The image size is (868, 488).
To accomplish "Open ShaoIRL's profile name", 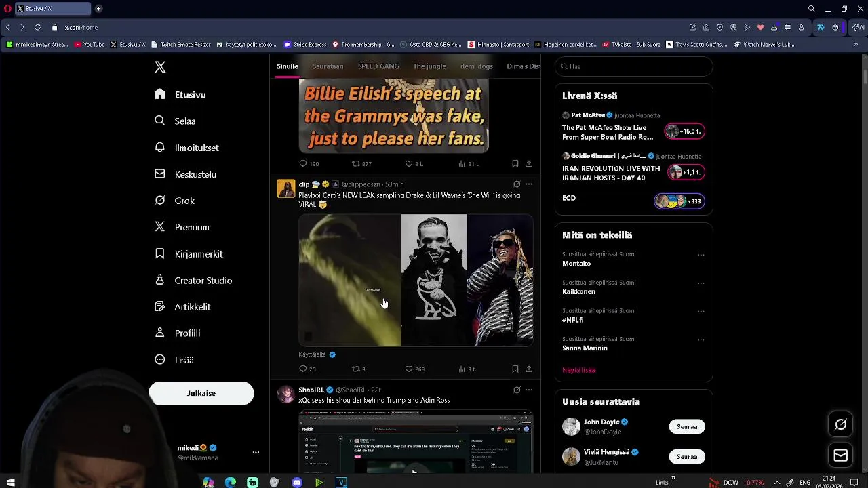I will (311, 390).
